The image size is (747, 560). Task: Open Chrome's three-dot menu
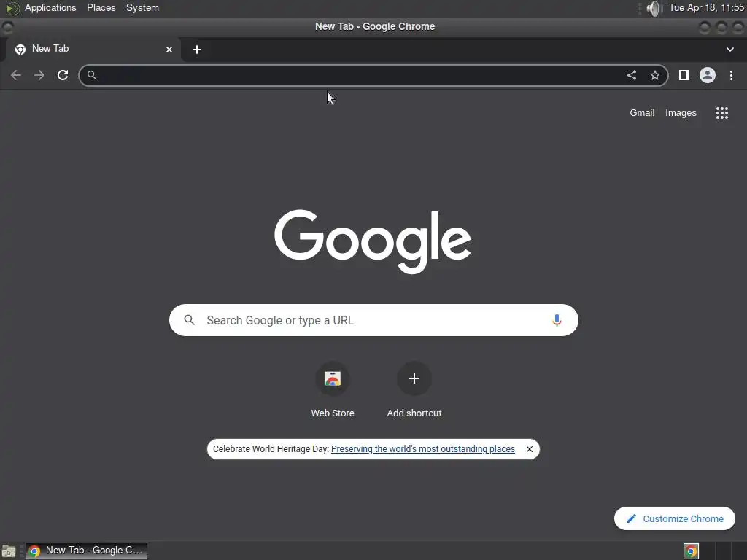coord(731,75)
